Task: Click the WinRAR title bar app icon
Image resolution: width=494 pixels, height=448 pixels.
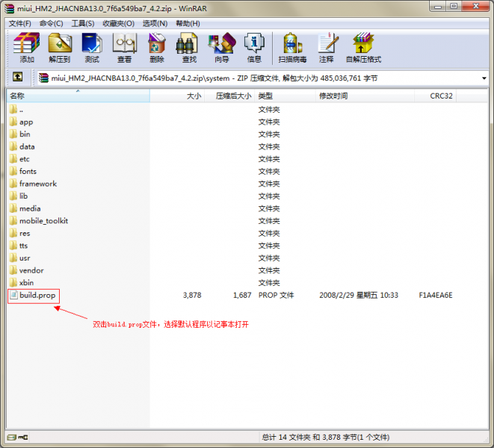Action: pyautogui.click(x=10, y=8)
